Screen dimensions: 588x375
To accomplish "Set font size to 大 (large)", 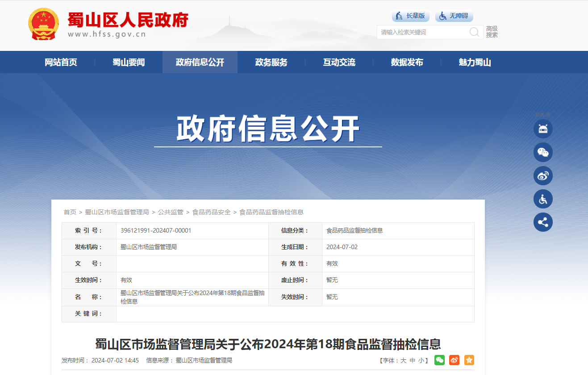I will 403,361.
